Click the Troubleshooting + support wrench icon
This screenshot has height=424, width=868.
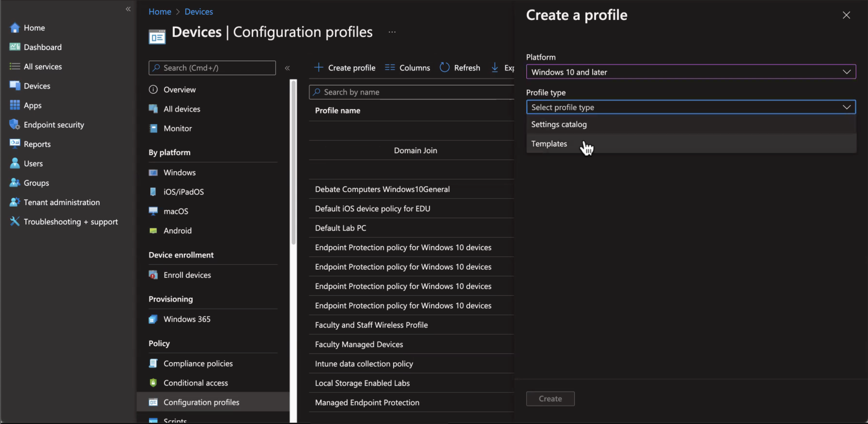(14, 221)
